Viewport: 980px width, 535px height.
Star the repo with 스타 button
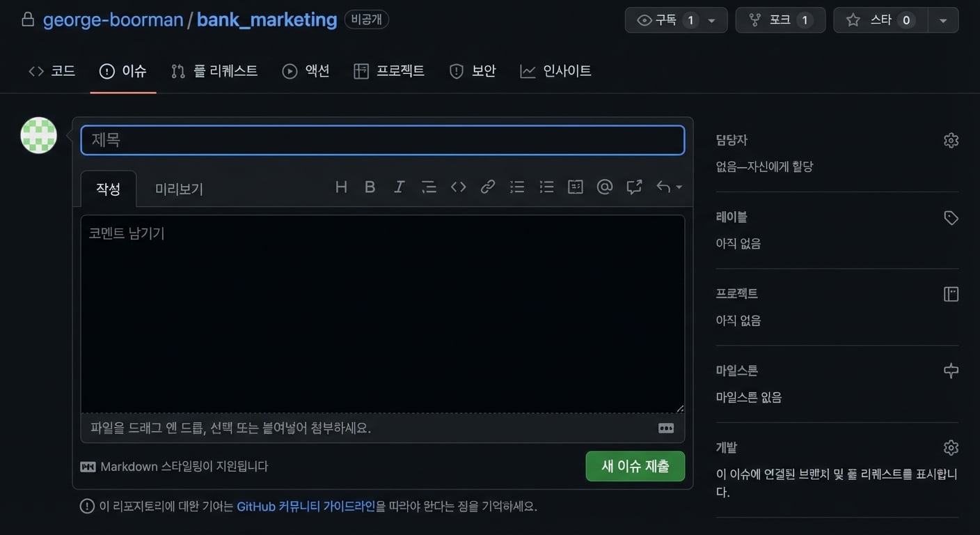pos(880,20)
